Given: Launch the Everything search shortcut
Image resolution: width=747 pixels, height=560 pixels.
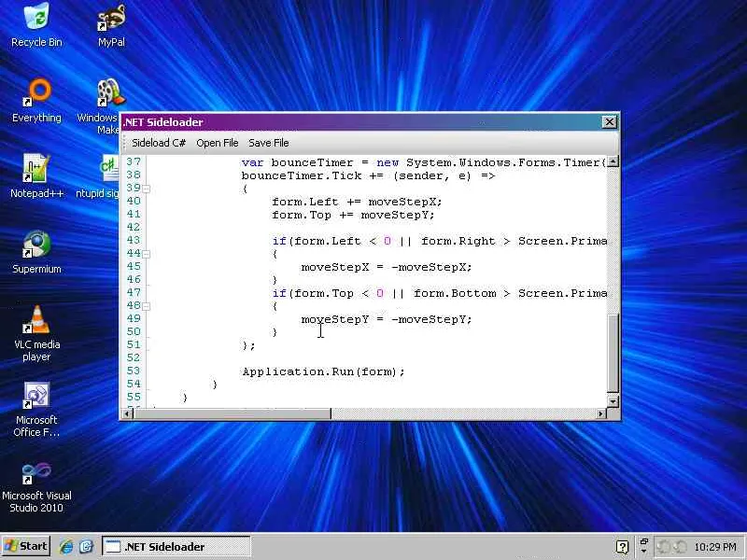Looking at the screenshot, I should (36, 101).
